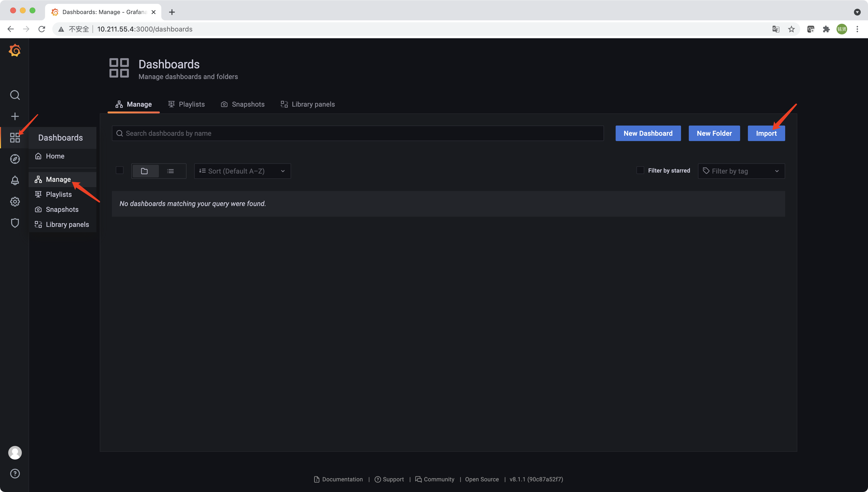The height and width of the screenshot is (492, 868).
Task: Expand the Sort (Default A–Z) dropdown
Action: tap(242, 171)
